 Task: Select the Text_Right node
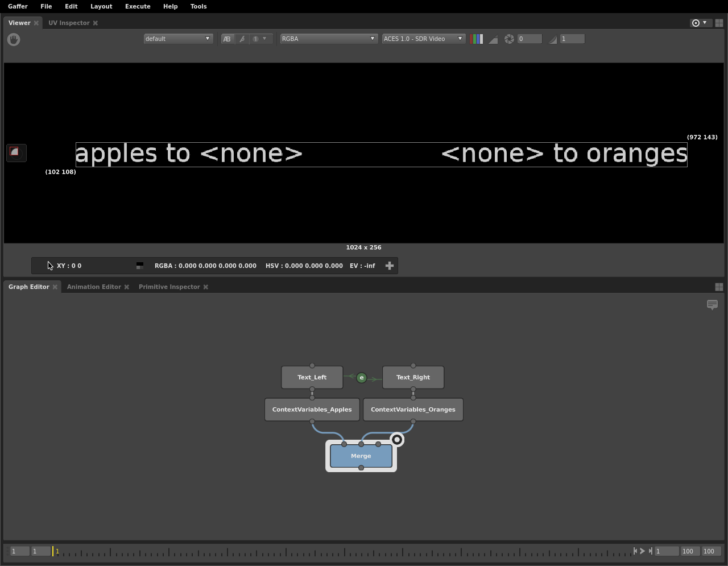[x=413, y=377]
